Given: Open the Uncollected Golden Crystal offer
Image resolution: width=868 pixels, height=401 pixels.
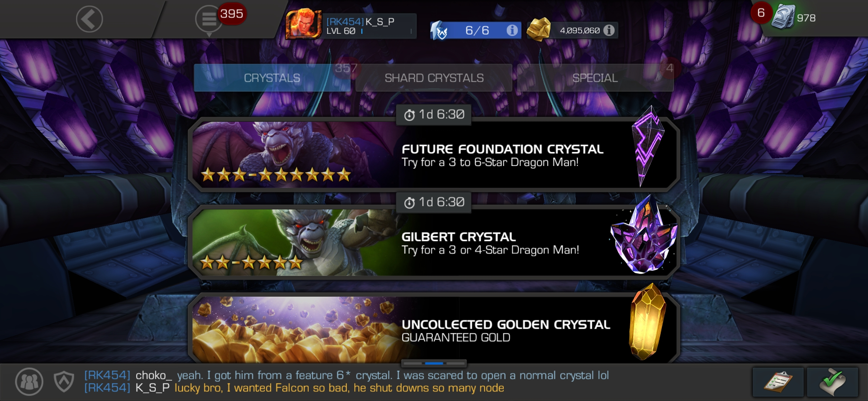Looking at the screenshot, I should tap(434, 328).
